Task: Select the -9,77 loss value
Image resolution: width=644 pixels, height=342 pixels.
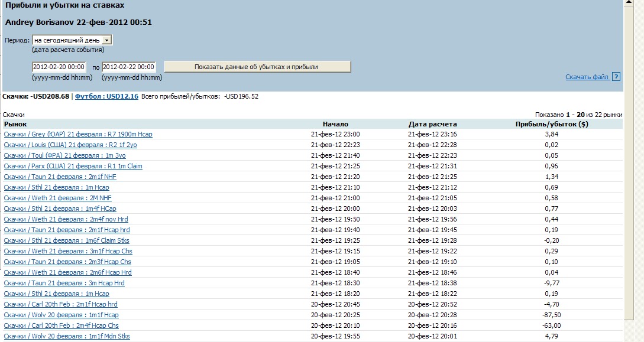Action: tap(552, 284)
